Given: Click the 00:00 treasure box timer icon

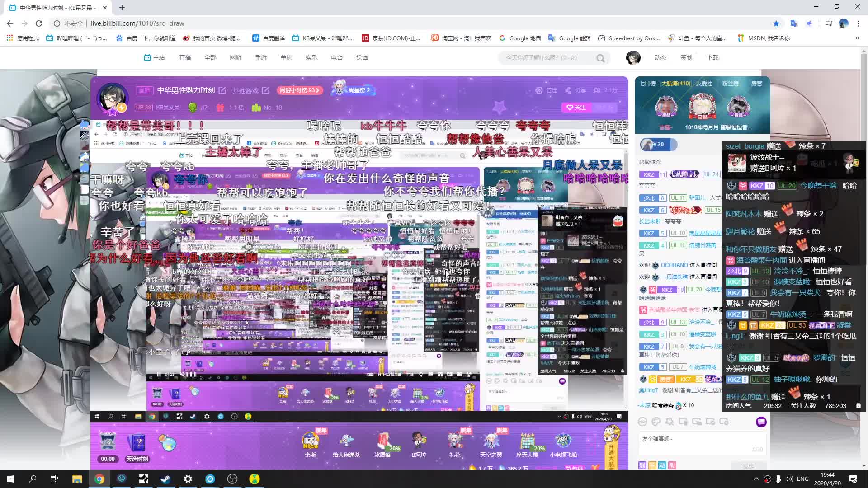Looking at the screenshot, I should [108, 447].
